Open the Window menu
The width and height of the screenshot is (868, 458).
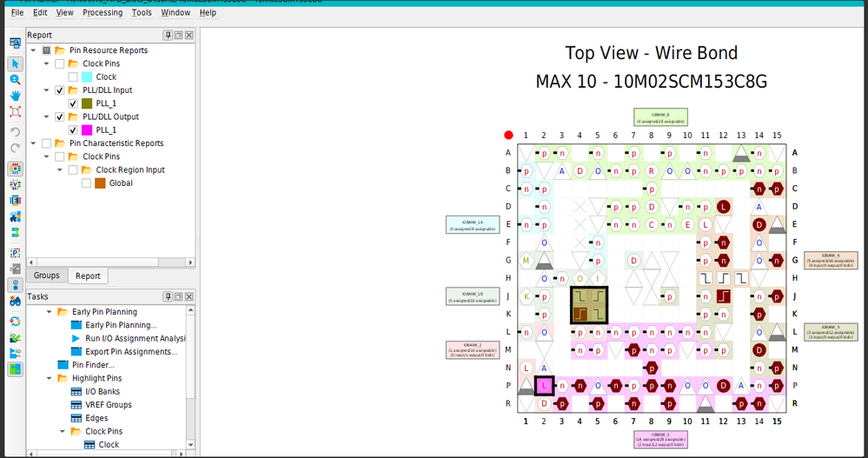176,12
